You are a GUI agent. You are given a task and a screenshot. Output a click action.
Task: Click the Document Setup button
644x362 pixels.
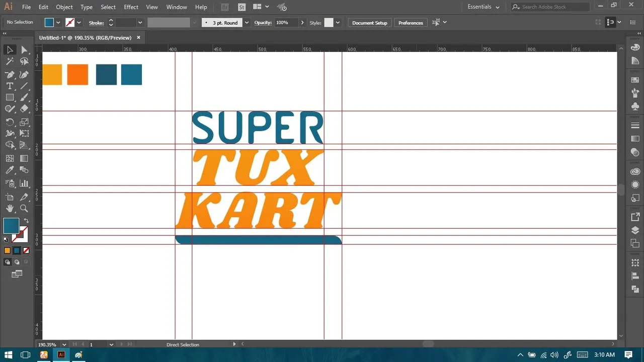[x=370, y=23]
